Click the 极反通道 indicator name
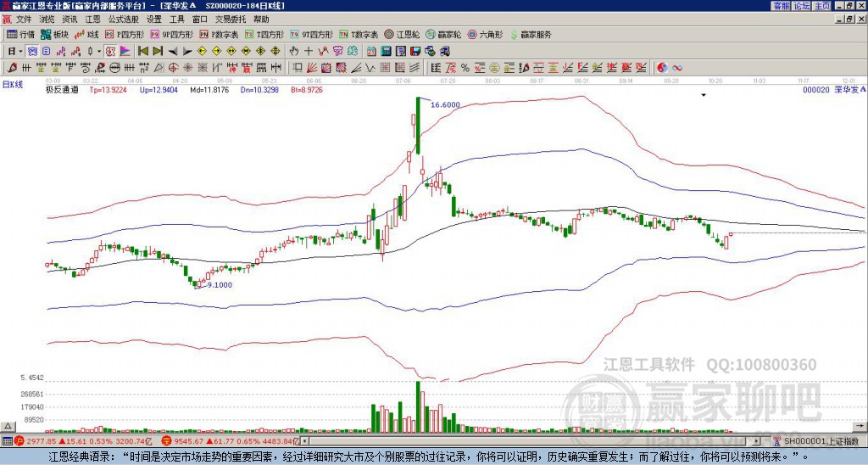Screen dimensions: 868x465 point(62,89)
